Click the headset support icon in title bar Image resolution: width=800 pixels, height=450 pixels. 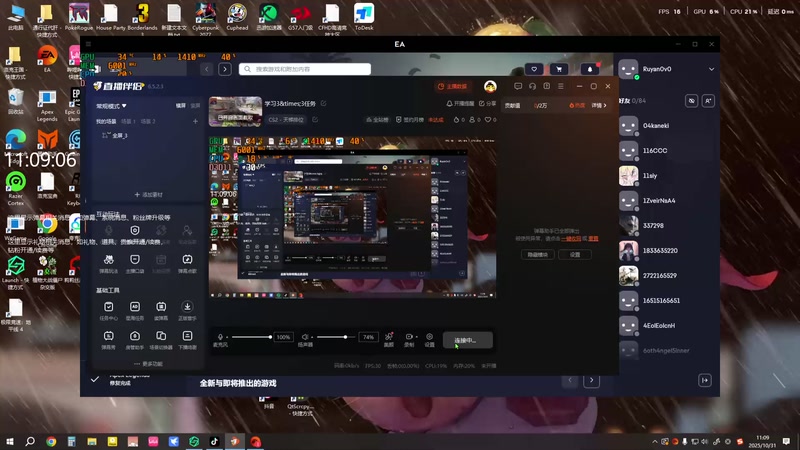click(532, 86)
